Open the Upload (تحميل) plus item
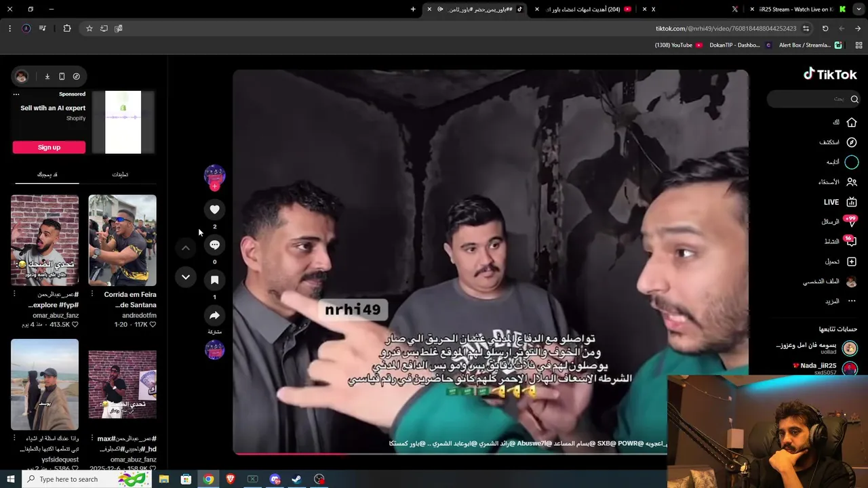 pyautogui.click(x=841, y=262)
